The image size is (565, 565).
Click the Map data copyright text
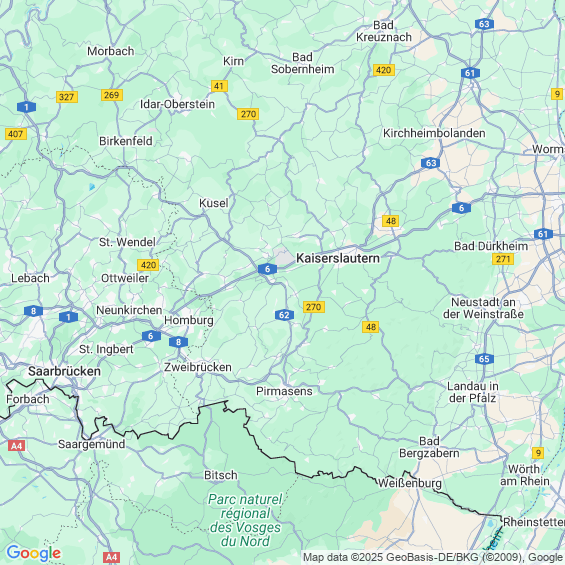[433, 557]
